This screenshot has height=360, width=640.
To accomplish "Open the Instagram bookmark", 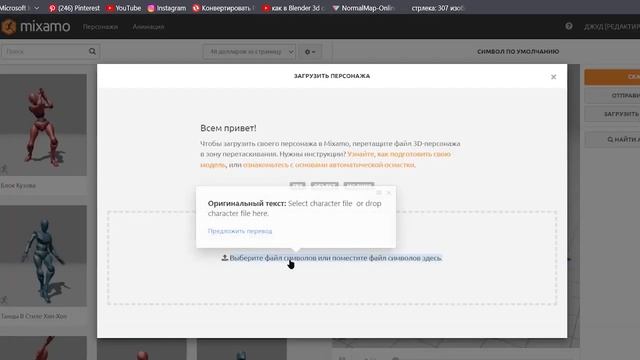I will (167, 8).
